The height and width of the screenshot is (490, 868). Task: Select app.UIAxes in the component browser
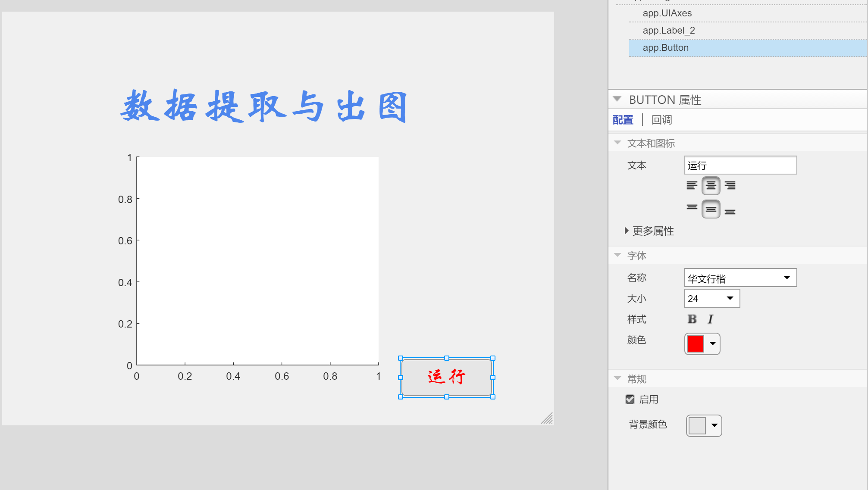tap(667, 13)
